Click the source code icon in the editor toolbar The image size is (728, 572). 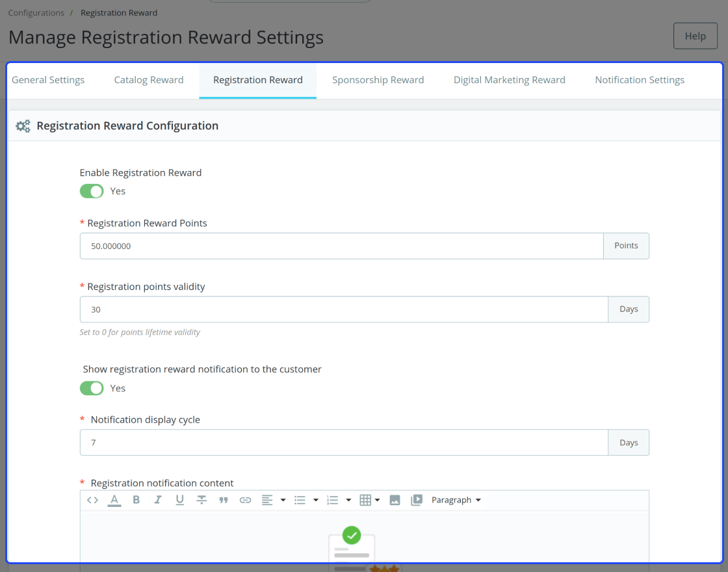[92, 500]
